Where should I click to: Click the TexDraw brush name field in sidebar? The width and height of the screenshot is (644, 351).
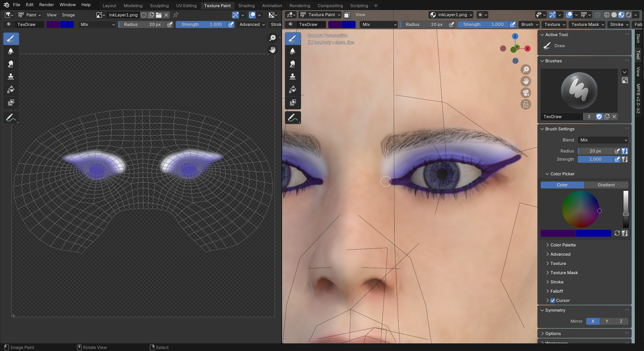click(562, 117)
